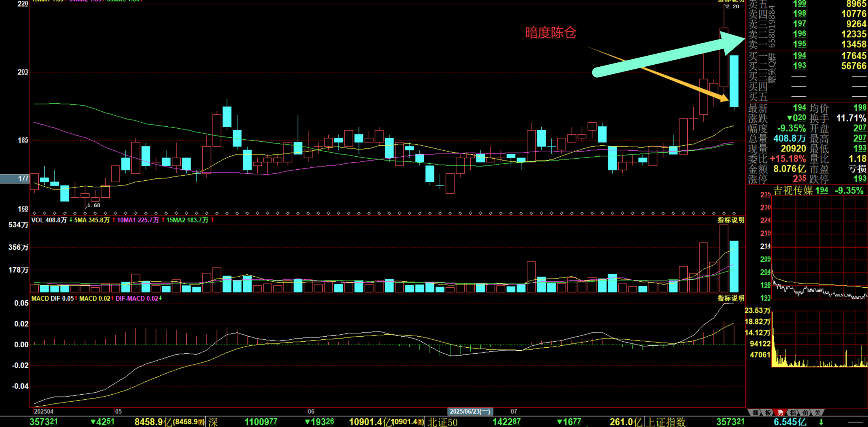Click the 最新 price 194

799,108
